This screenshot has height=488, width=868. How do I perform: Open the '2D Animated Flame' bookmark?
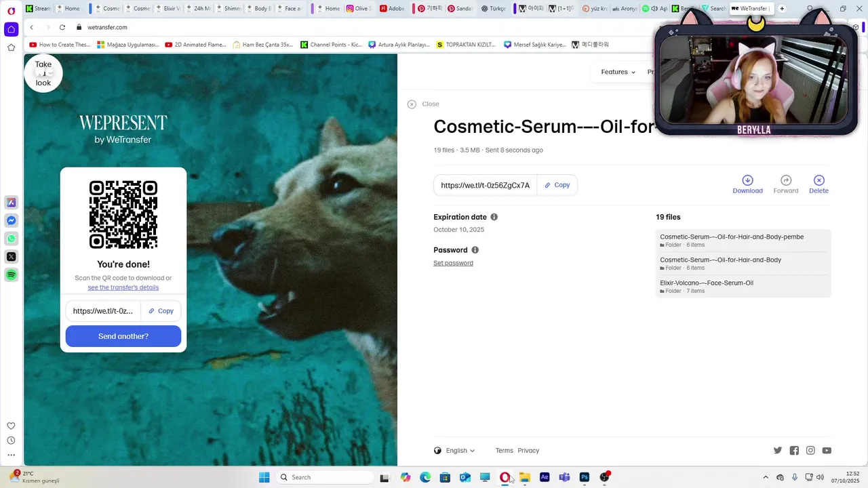click(x=196, y=45)
